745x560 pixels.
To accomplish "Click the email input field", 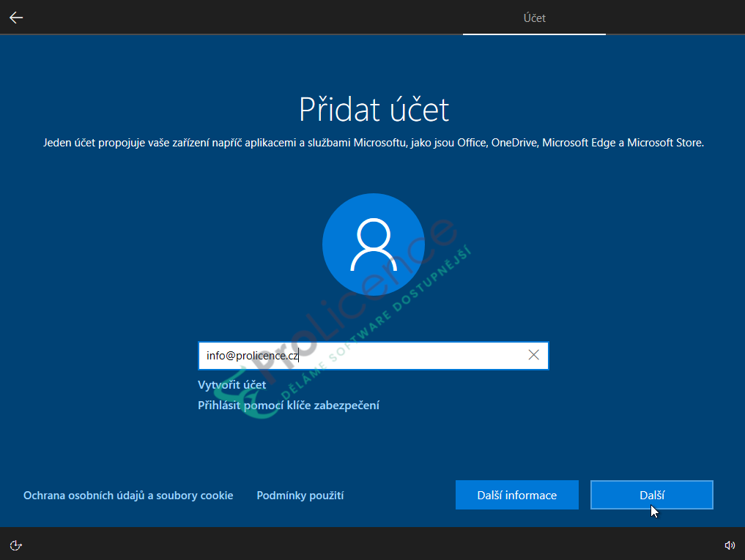I will click(374, 355).
